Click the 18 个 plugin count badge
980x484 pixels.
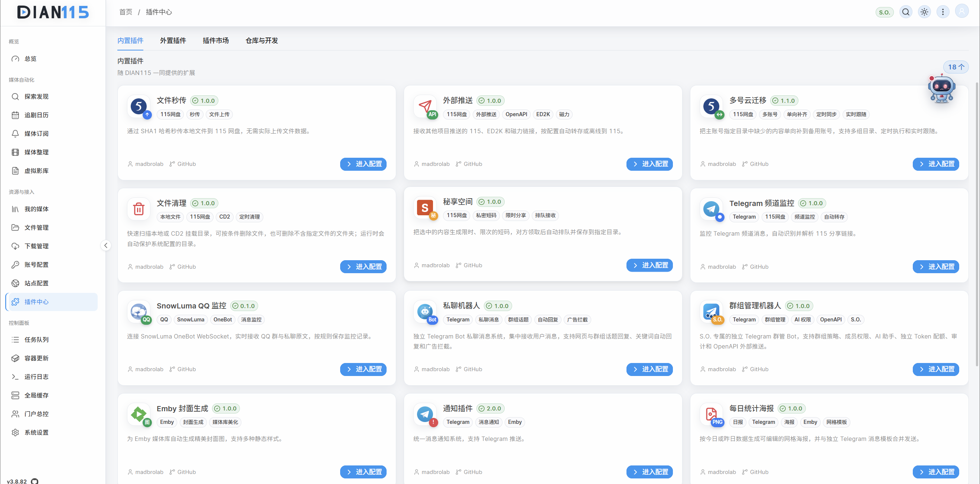tap(955, 67)
